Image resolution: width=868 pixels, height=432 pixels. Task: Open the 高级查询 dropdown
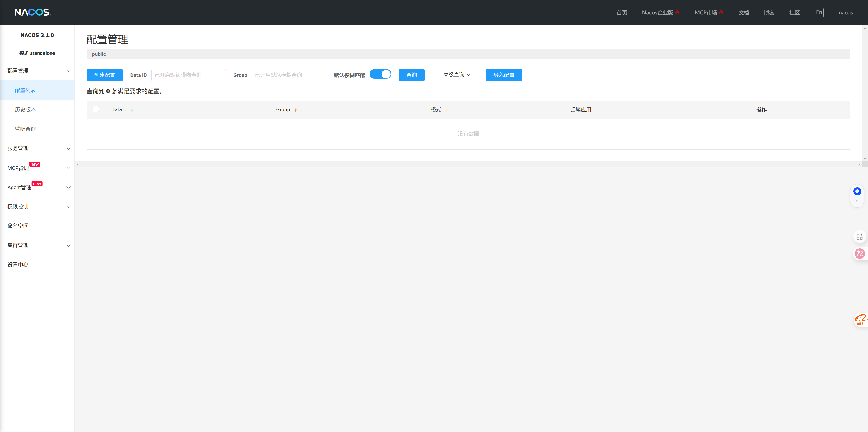click(457, 75)
